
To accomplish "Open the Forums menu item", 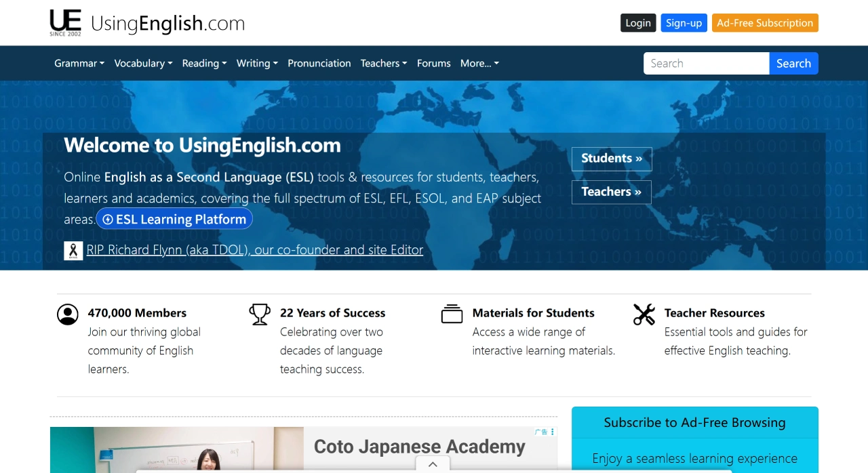I will [x=433, y=63].
